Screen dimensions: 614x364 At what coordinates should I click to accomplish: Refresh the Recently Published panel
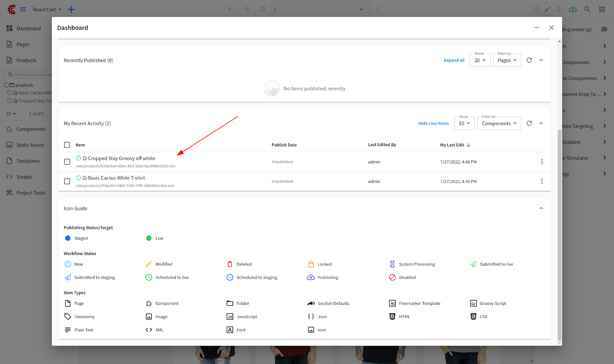[529, 60]
